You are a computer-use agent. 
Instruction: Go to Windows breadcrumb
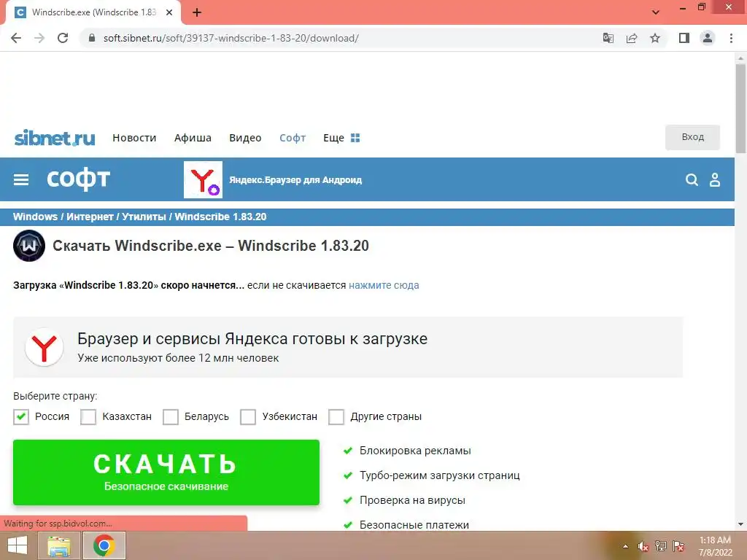35,217
